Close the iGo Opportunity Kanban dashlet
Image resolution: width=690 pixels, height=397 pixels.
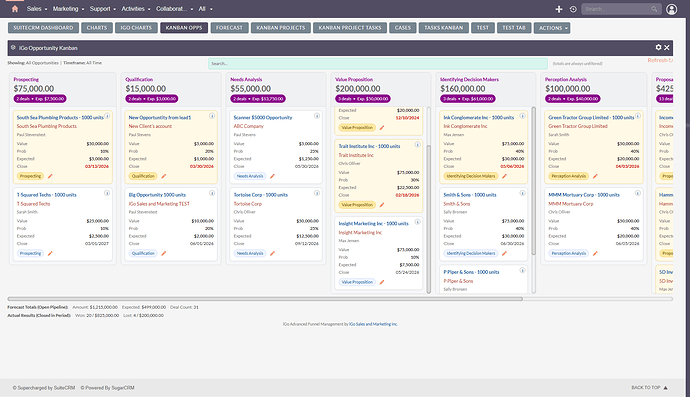[667, 48]
